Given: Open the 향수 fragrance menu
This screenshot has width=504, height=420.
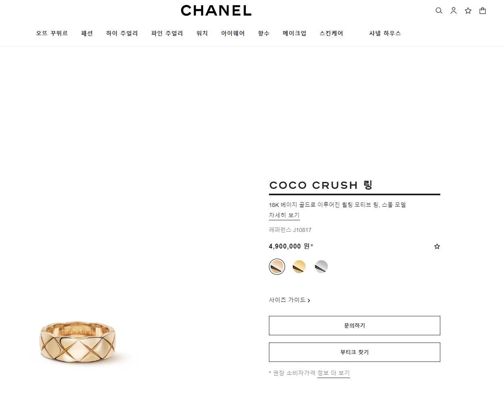Looking at the screenshot, I should tap(264, 33).
